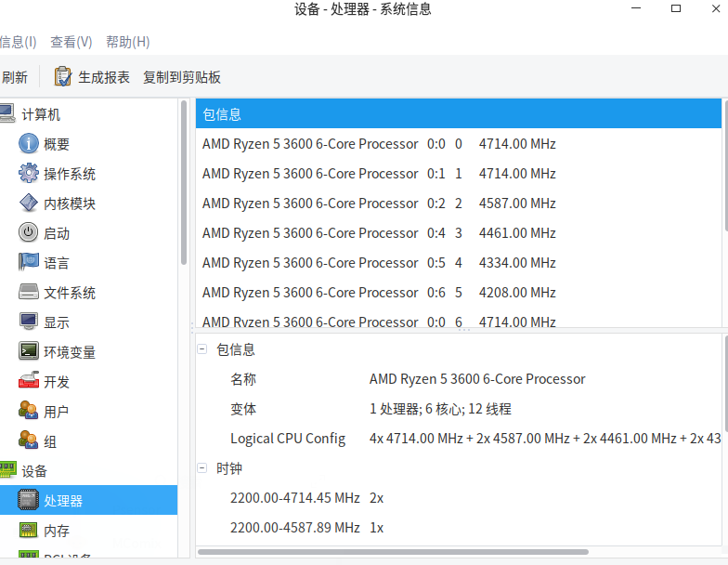The height and width of the screenshot is (565, 728).
Task: Select the 启动 boot power icon
Action: 29,233
